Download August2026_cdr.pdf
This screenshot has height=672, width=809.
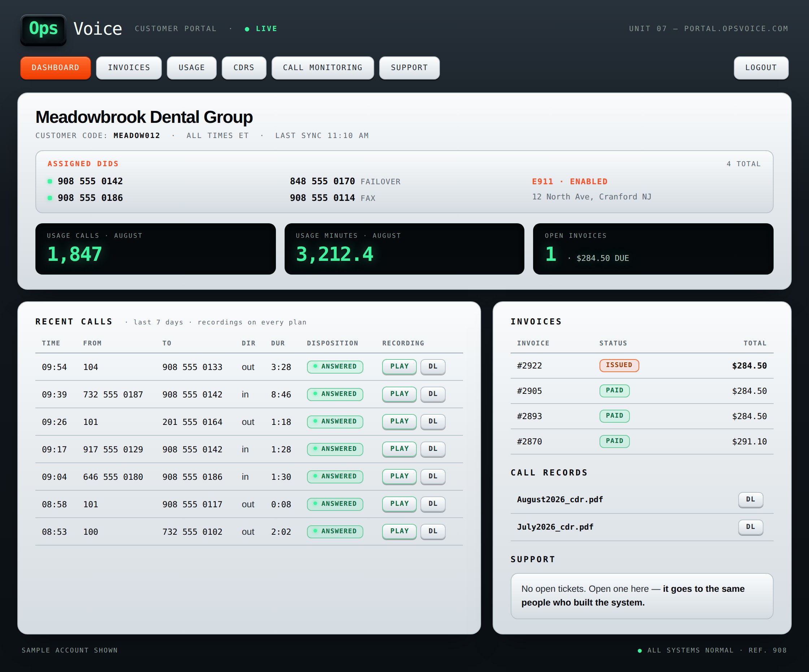click(x=750, y=499)
